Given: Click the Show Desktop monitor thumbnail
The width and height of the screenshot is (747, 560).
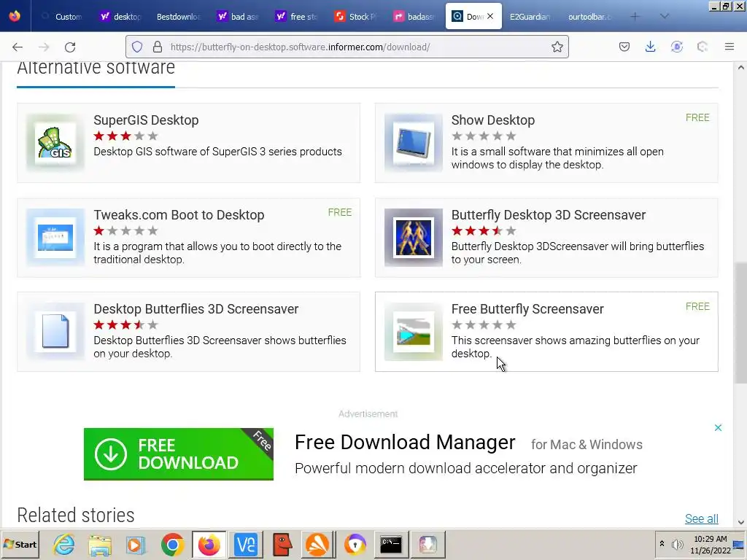Looking at the screenshot, I should click(x=414, y=143).
